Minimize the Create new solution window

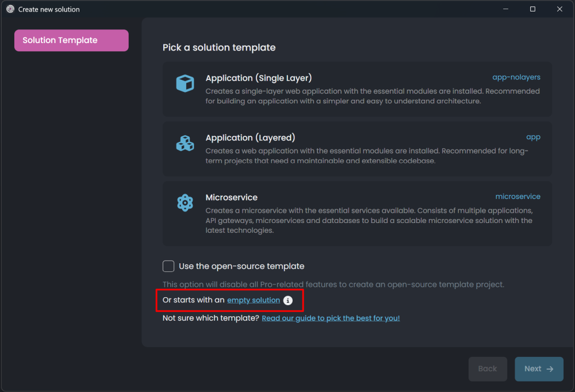coord(506,9)
